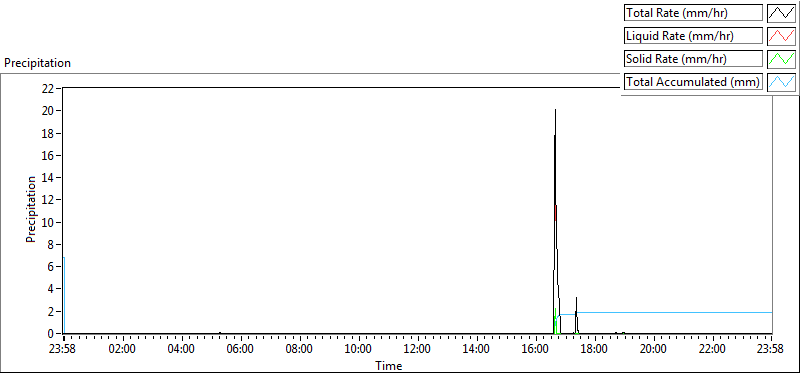Click the Liquid Rate red line icon
Image resolution: width=800 pixels, height=373 pixels.
click(782, 35)
